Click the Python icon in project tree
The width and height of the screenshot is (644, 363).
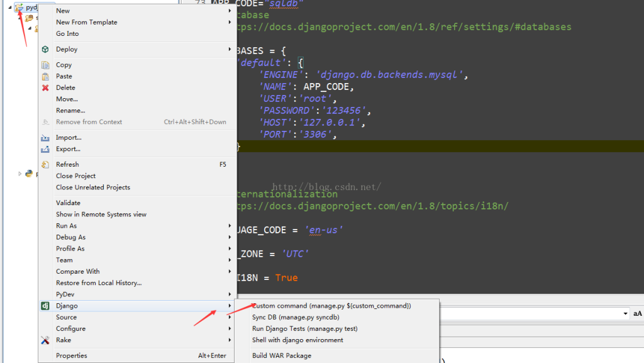click(x=29, y=174)
